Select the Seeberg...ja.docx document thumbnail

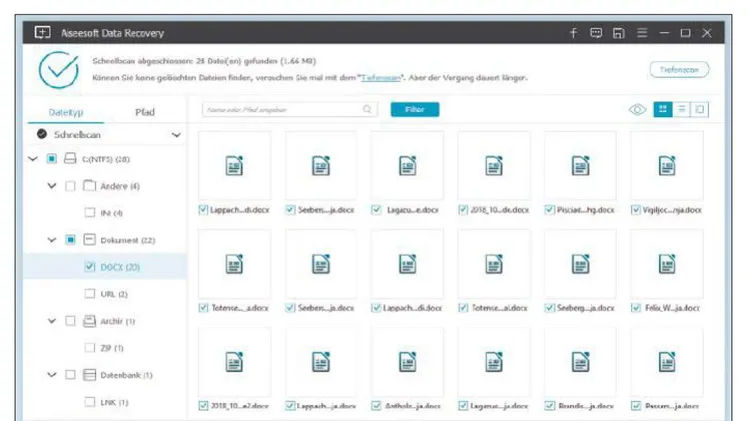[x=580, y=264]
